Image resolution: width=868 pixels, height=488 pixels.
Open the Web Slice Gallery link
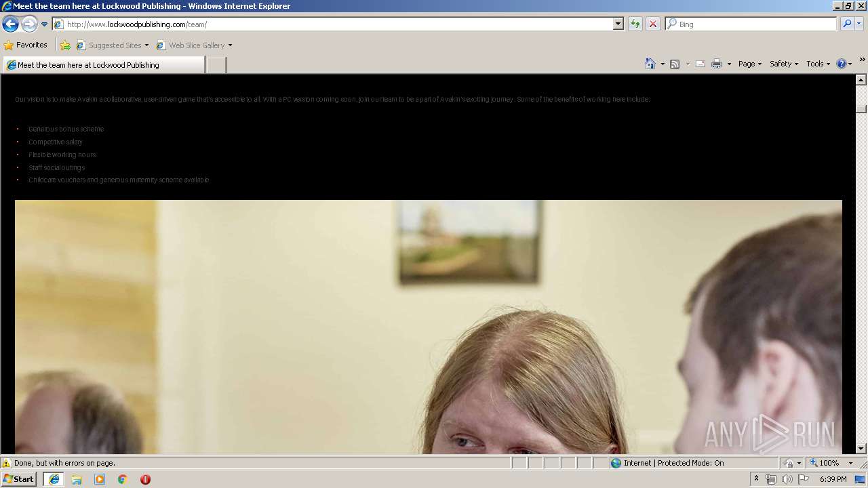(191, 45)
